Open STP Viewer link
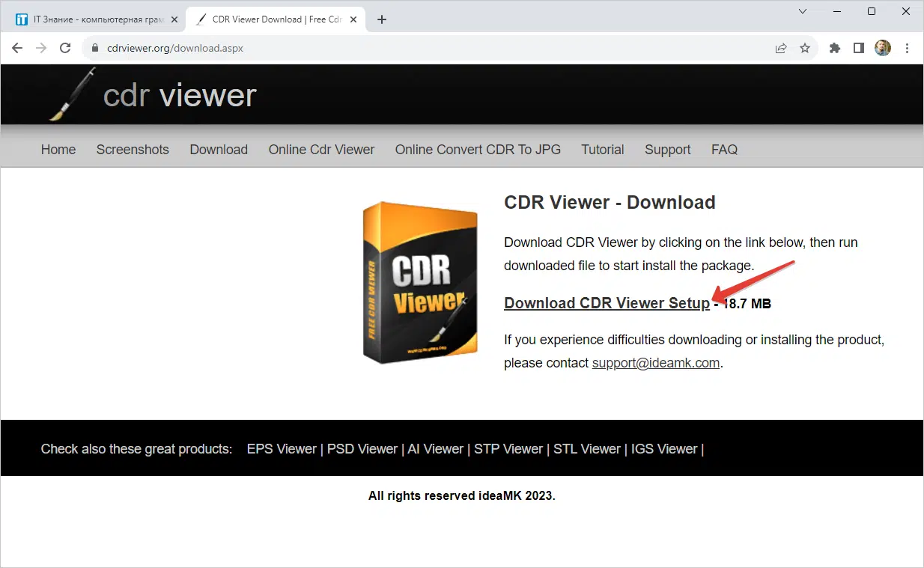Image resolution: width=924 pixels, height=568 pixels. (508, 449)
